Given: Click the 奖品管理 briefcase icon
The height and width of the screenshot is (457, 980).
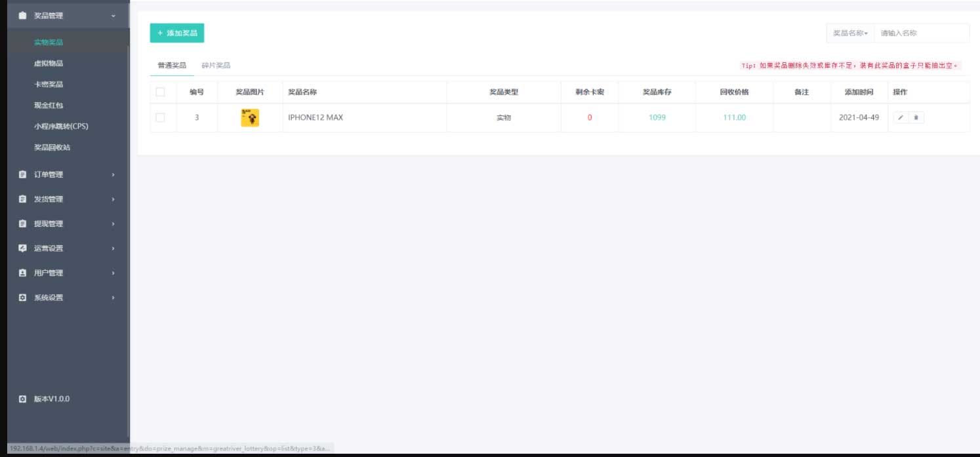Looking at the screenshot, I should [23, 15].
